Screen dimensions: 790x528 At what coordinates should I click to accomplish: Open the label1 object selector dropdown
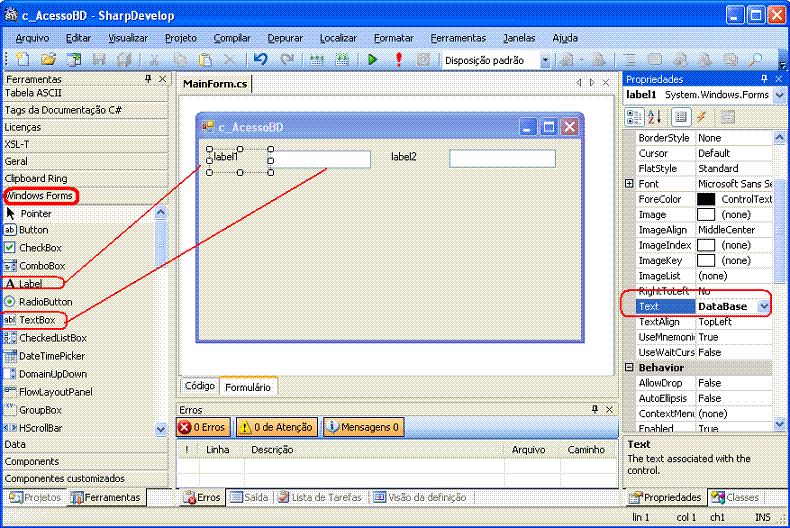coord(779,95)
